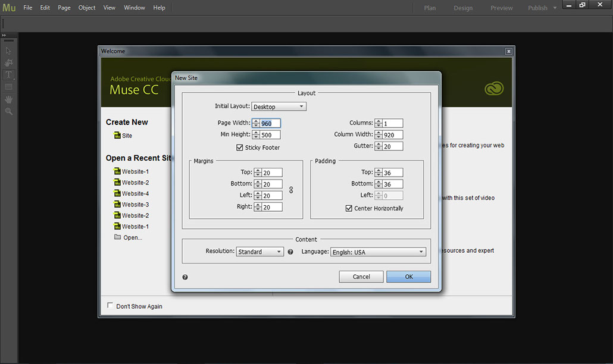The image size is (613, 364).
Task: Click the Min Height input field
Action: [270, 135]
